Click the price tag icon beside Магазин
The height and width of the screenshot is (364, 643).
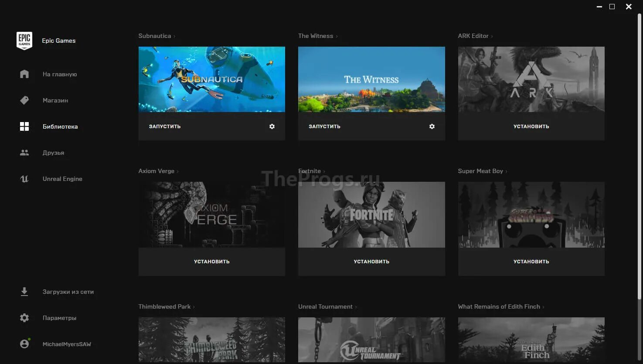pos(24,100)
